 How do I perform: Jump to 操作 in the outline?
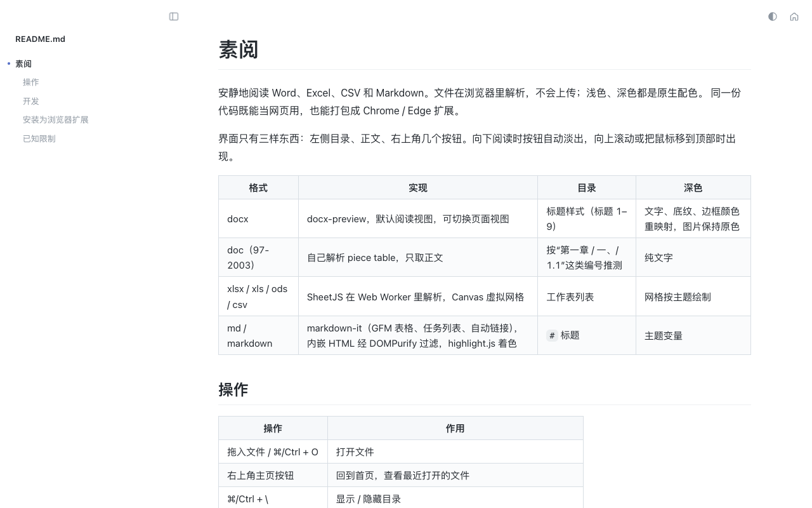(31, 82)
